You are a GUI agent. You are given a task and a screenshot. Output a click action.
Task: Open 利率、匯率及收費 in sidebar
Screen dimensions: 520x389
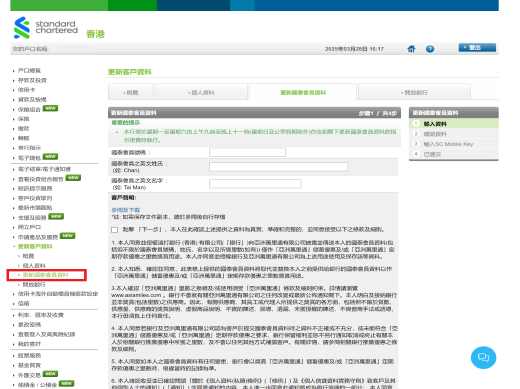click(41, 315)
